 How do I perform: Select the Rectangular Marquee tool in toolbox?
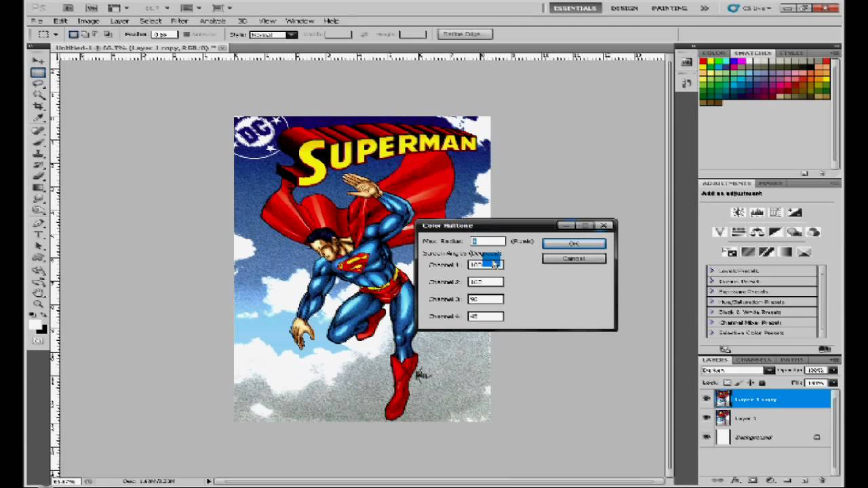(37, 73)
